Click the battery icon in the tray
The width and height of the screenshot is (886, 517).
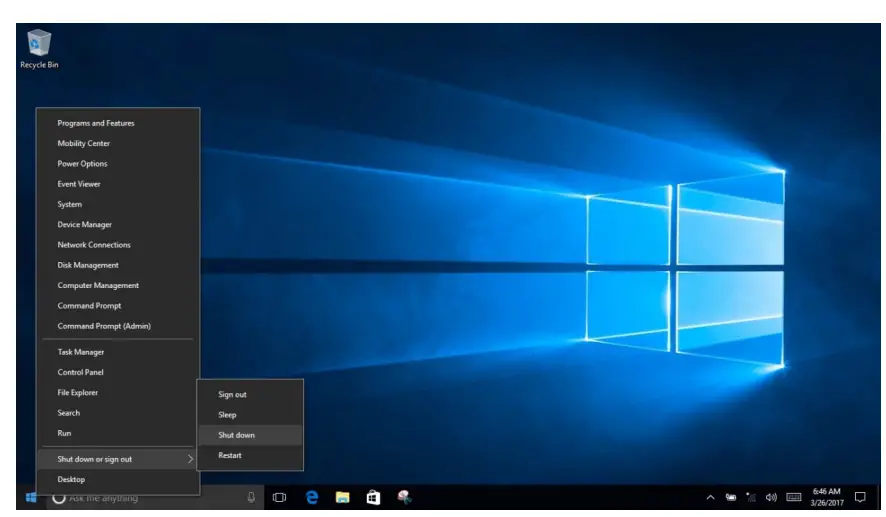731,497
